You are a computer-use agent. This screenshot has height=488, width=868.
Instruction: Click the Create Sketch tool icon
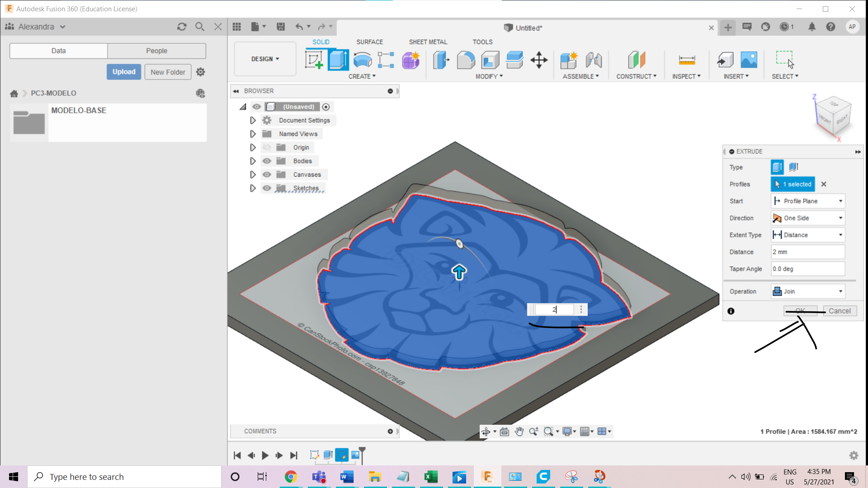point(314,60)
